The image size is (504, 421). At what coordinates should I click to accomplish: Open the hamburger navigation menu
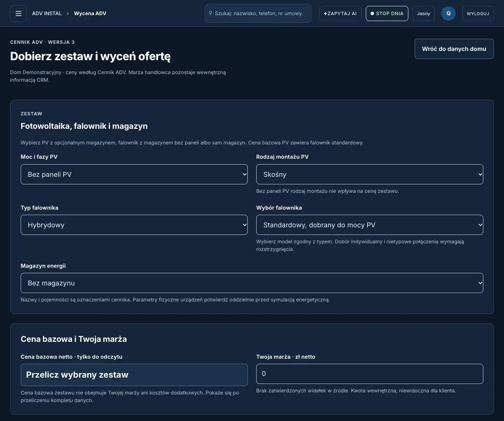(18, 13)
